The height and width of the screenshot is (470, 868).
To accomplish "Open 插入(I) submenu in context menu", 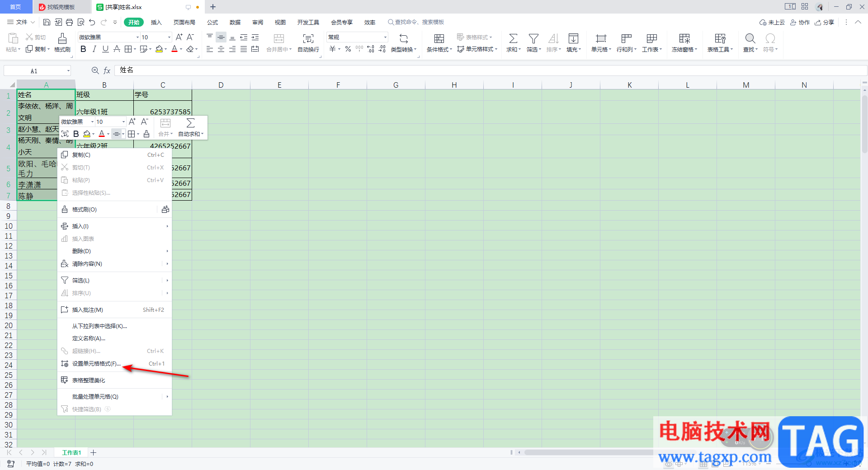I will tap(115, 226).
